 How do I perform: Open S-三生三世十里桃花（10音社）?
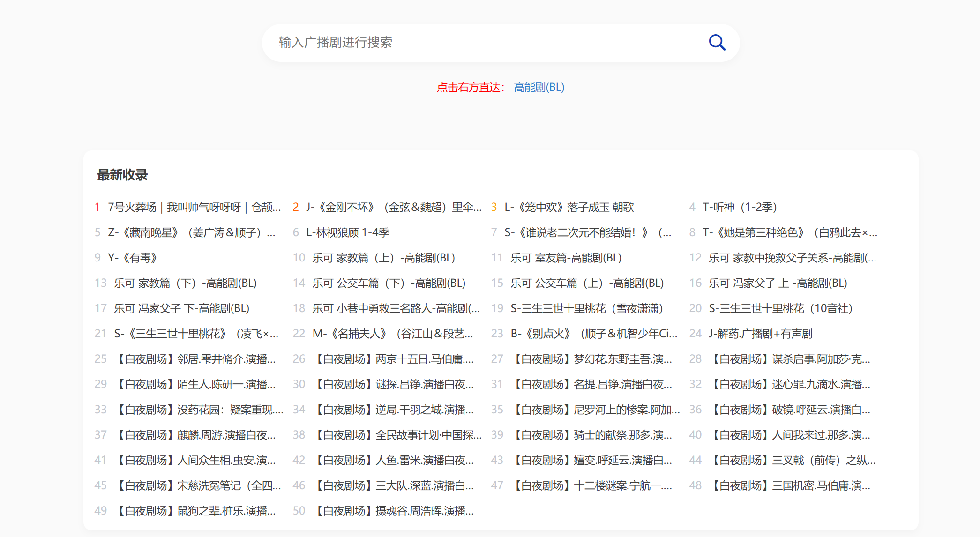(781, 308)
